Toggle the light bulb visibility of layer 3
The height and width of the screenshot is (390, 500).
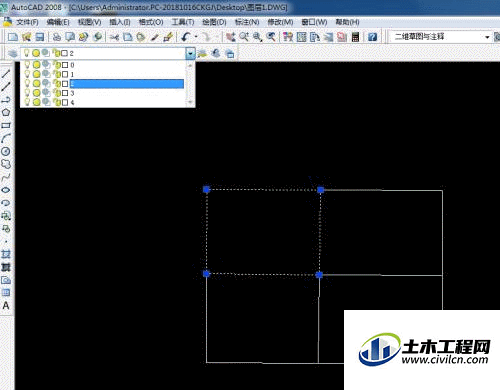pos(27,93)
